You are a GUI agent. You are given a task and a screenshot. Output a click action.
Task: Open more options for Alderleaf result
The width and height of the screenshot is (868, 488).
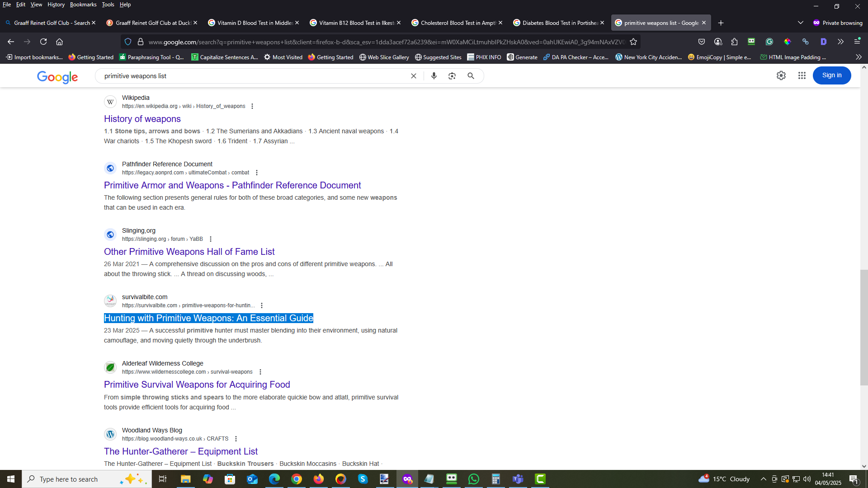click(x=260, y=372)
